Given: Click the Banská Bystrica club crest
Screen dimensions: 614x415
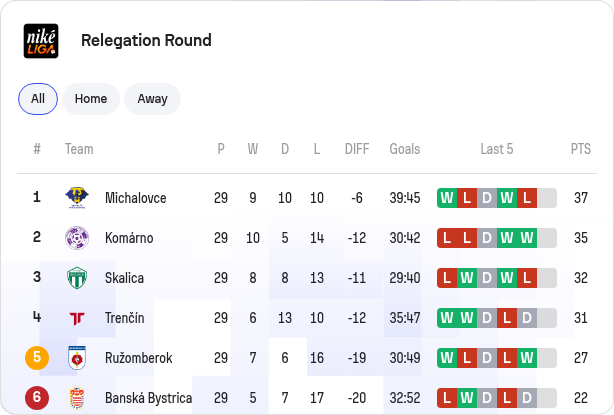Looking at the screenshot, I should pos(77,398).
